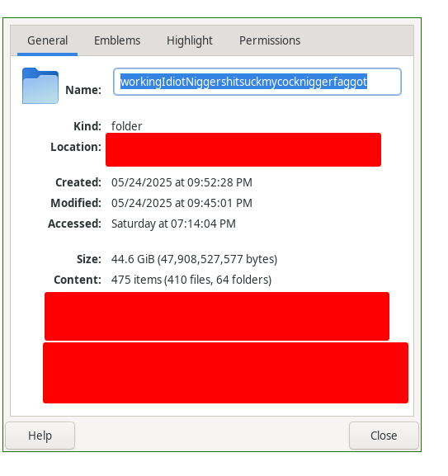Click the Size: label
The height and width of the screenshot is (476, 448).
tap(89, 259)
